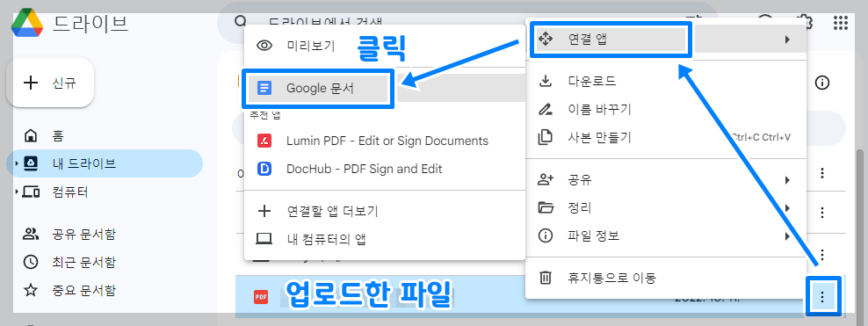The height and width of the screenshot is (326, 868).
Task: Open the settings gear icon
Action: coord(805,22)
